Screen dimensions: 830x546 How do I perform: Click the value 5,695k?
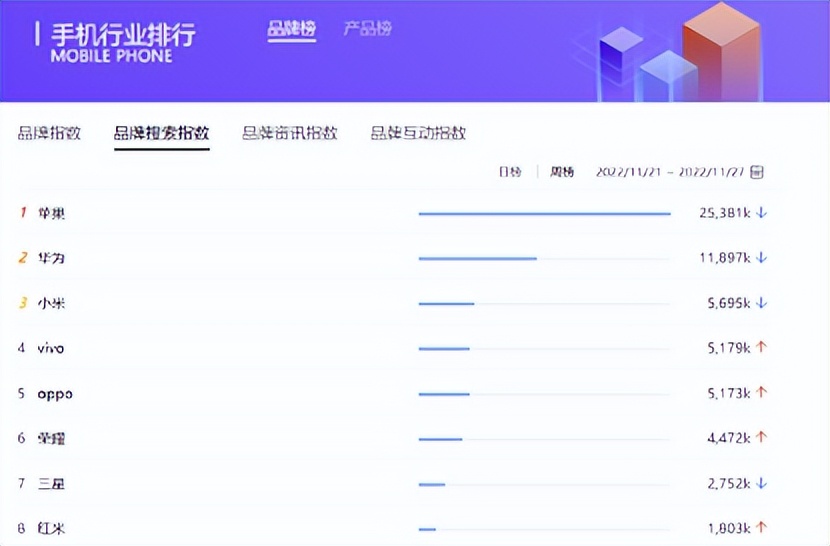(729, 303)
